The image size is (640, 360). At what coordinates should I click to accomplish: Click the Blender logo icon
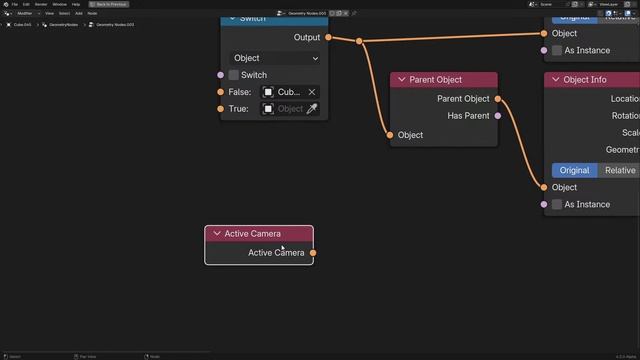[x=6, y=4]
